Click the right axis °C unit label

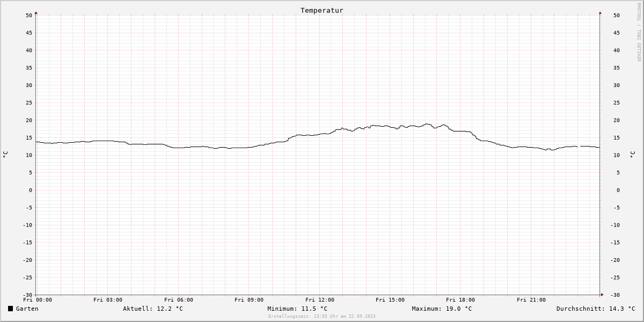point(632,155)
